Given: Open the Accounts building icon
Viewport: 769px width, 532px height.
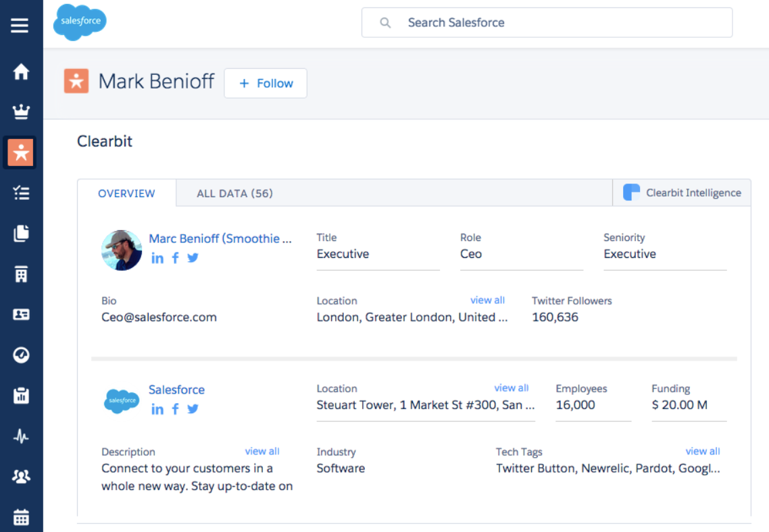Looking at the screenshot, I should coord(20,274).
